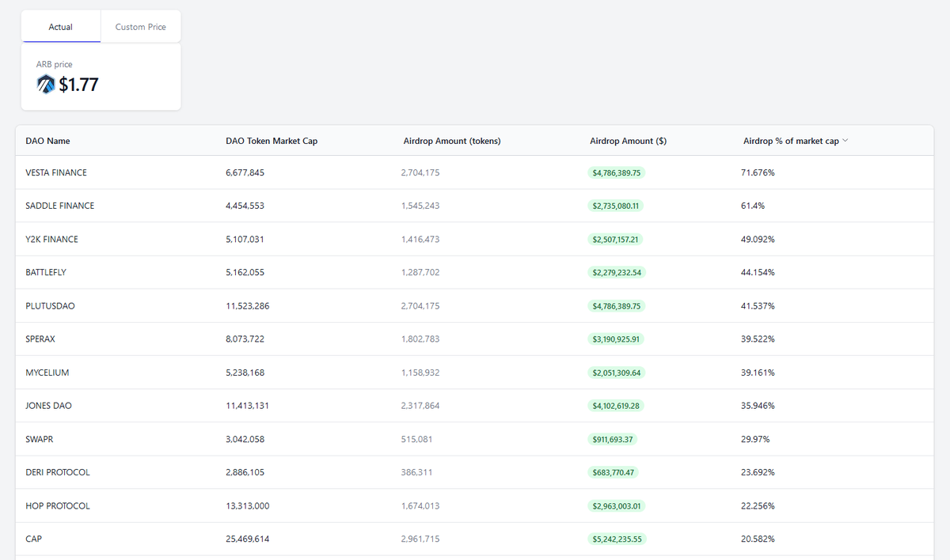Click the $683,770.47 green badge
Viewport: 950px width, 560px height.
point(613,472)
